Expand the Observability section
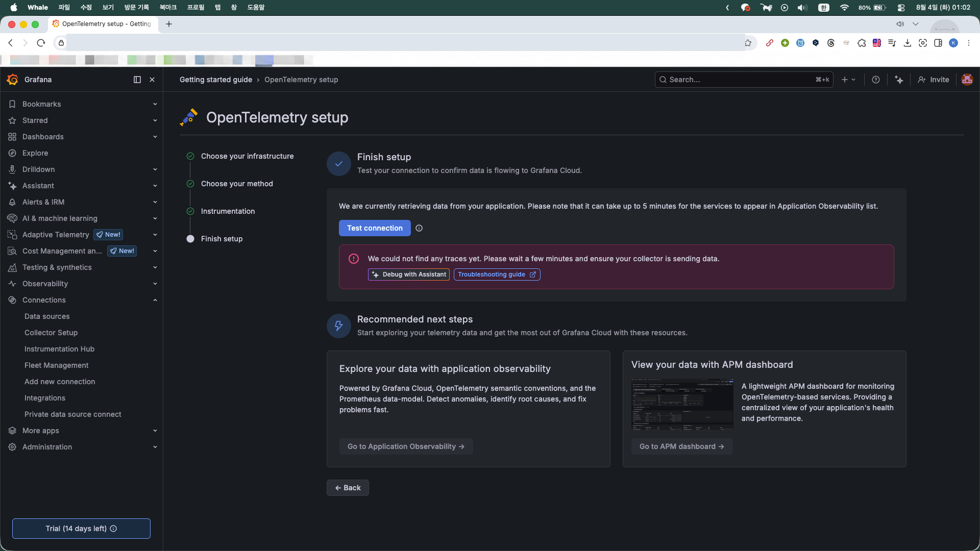 point(155,284)
